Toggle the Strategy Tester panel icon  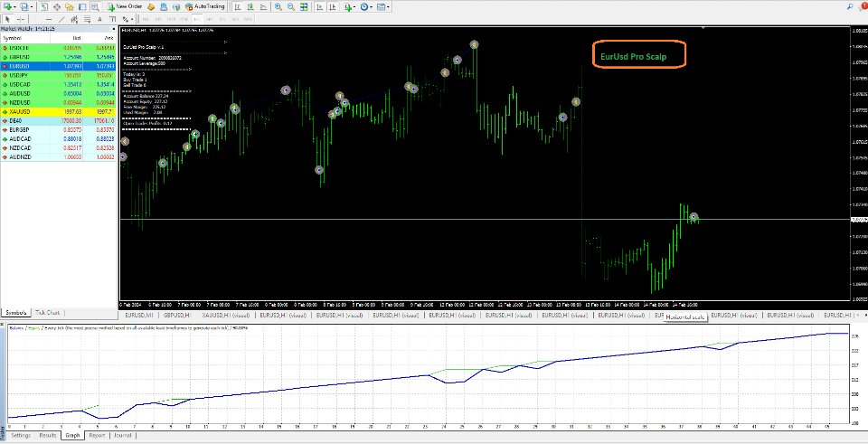pyautogui.click(x=95, y=6)
